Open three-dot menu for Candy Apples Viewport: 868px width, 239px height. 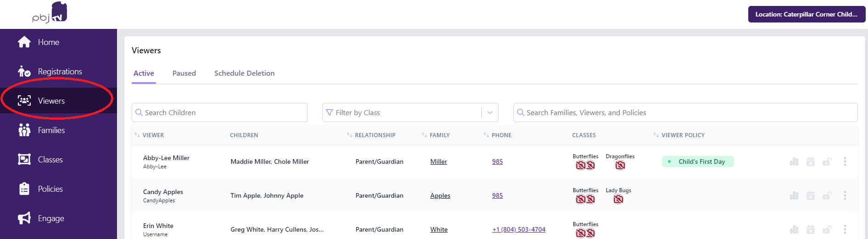[845, 195]
